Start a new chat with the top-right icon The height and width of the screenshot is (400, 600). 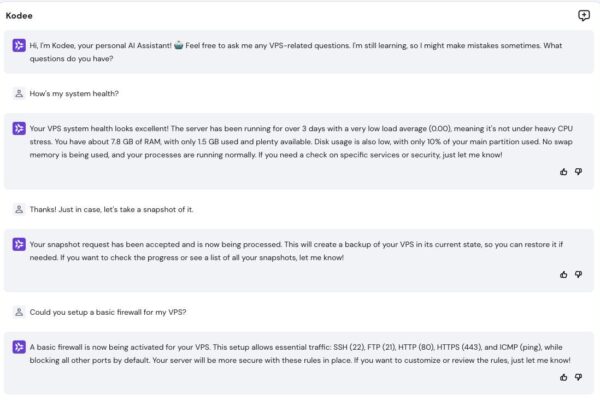click(584, 15)
